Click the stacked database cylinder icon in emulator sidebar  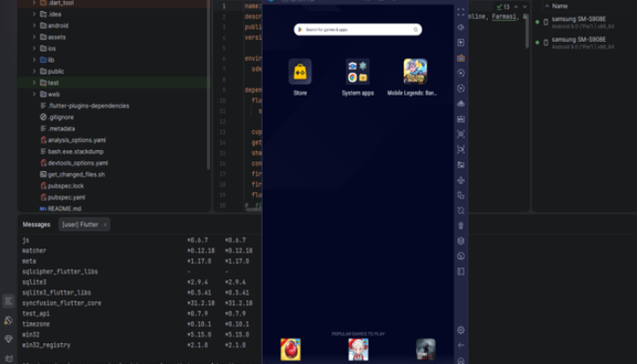[460, 241]
